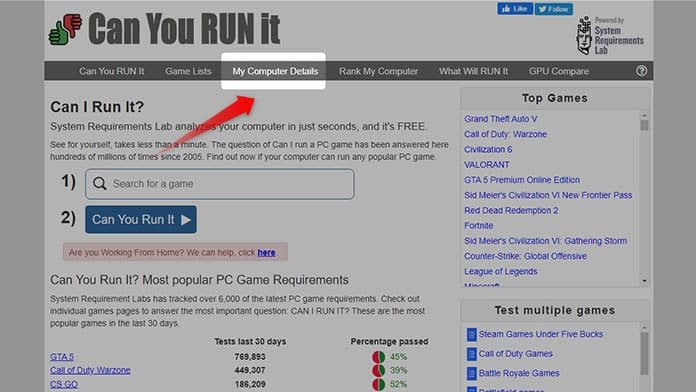Image resolution: width=696 pixels, height=392 pixels.
Task: Click the 186,209 tests count
Action: (250, 384)
